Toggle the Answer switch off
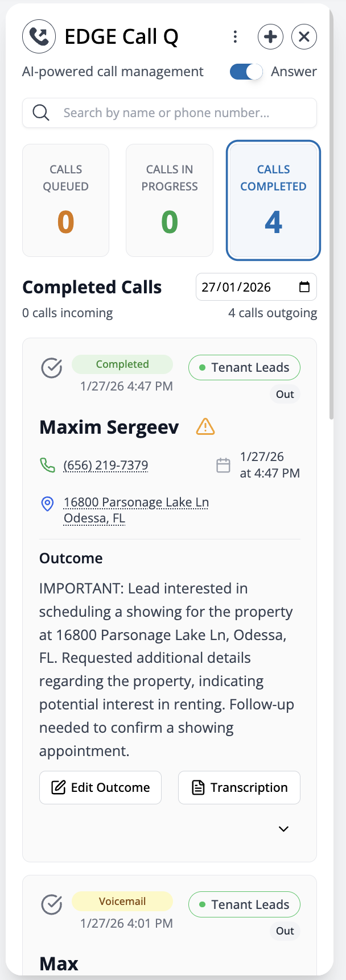 [246, 72]
